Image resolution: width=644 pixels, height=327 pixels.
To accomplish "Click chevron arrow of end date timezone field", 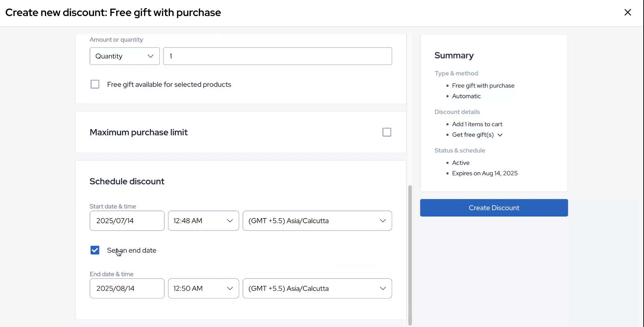I will pos(382,288).
